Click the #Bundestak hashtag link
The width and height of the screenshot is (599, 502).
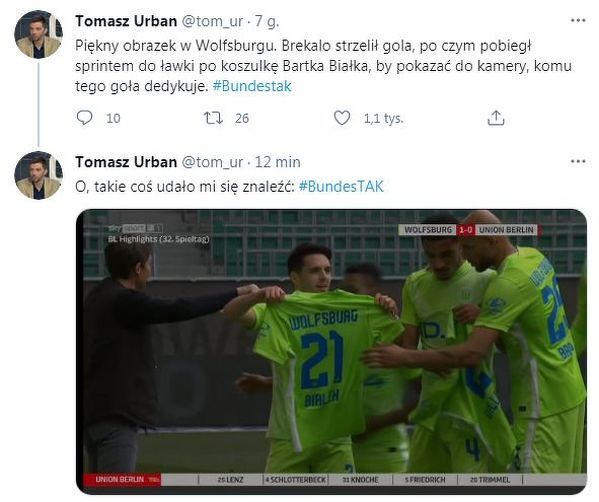click(252, 86)
